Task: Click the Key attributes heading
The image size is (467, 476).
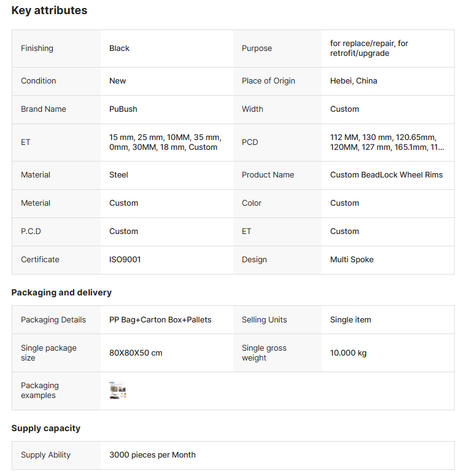Action: coord(49,10)
